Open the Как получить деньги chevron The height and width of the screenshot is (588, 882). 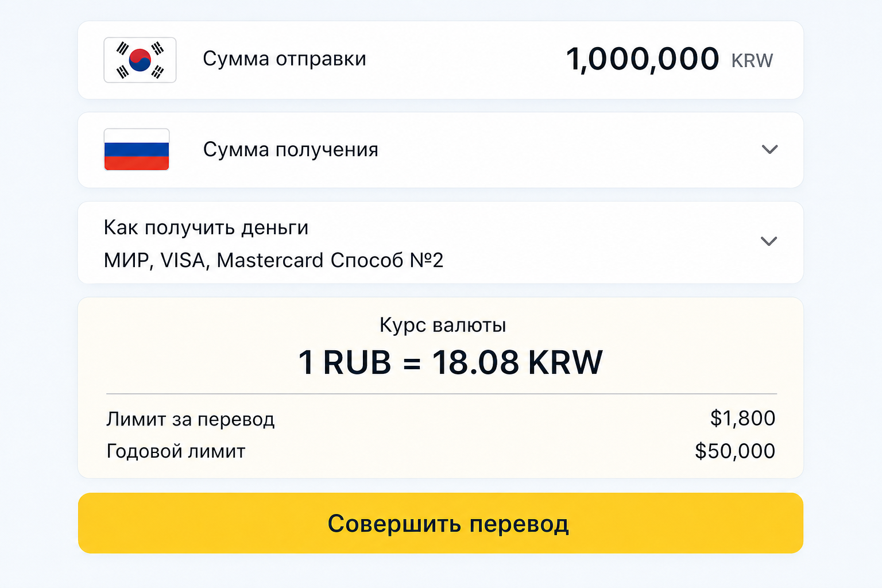tap(769, 241)
